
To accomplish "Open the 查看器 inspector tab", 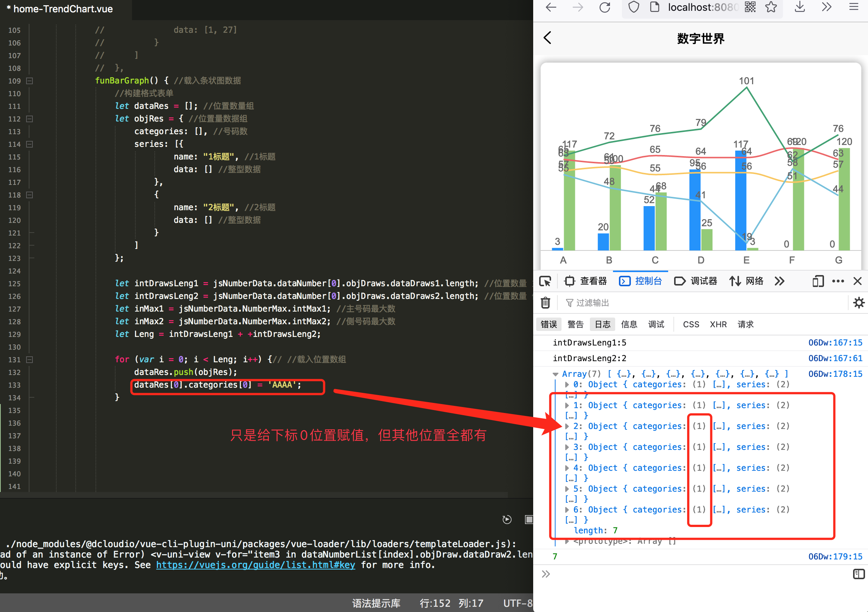I will (586, 281).
